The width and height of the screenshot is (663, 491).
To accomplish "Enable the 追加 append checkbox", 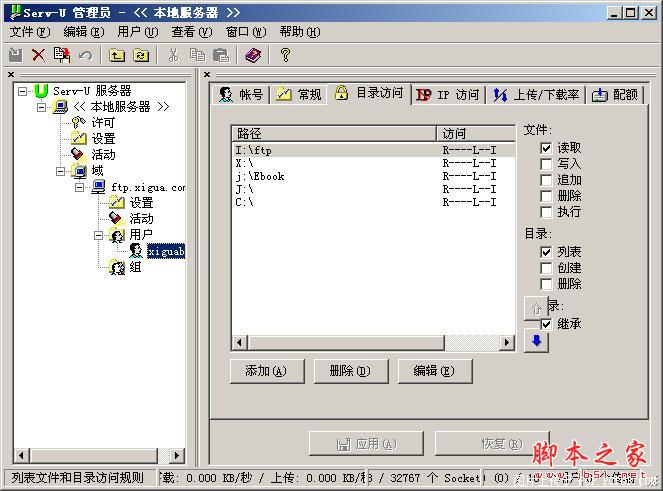I will click(546, 180).
